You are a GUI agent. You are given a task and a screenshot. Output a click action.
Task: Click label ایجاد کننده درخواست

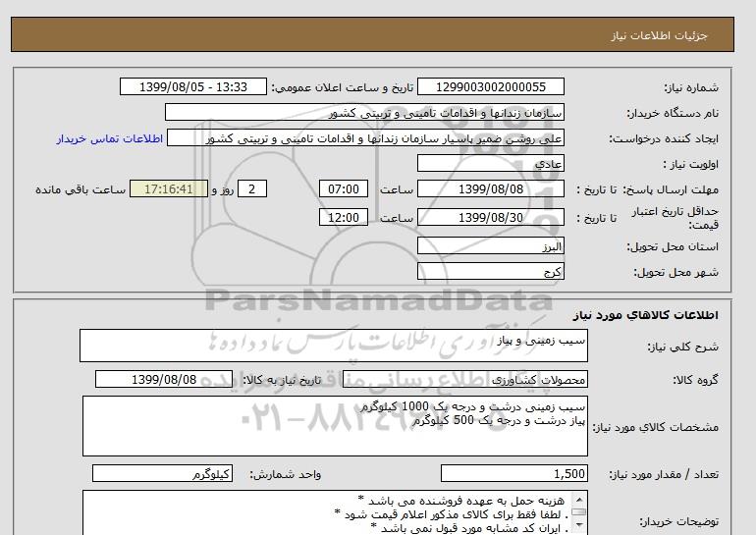point(664,138)
